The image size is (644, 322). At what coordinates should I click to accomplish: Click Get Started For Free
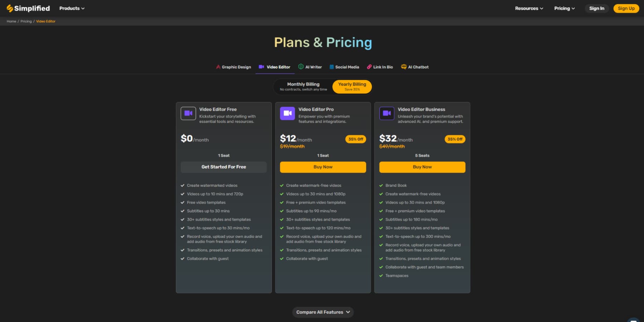click(223, 167)
